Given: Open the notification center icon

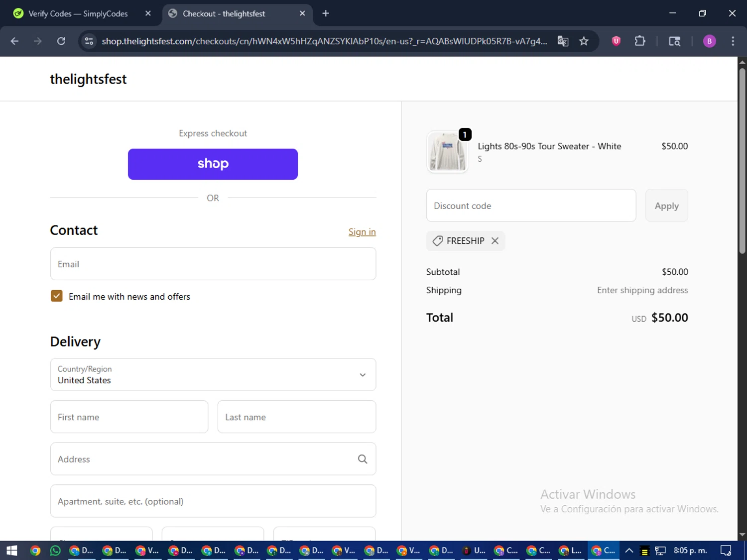Looking at the screenshot, I should (x=726, y=551).
